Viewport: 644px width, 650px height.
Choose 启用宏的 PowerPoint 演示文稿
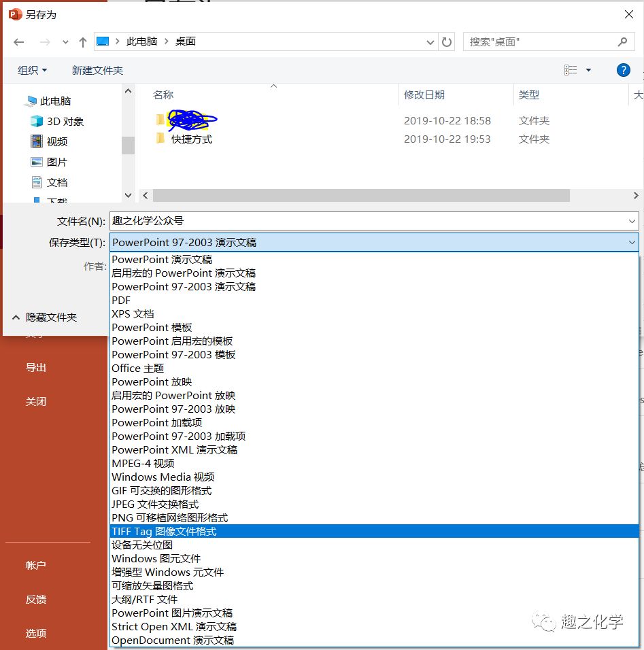375,273
